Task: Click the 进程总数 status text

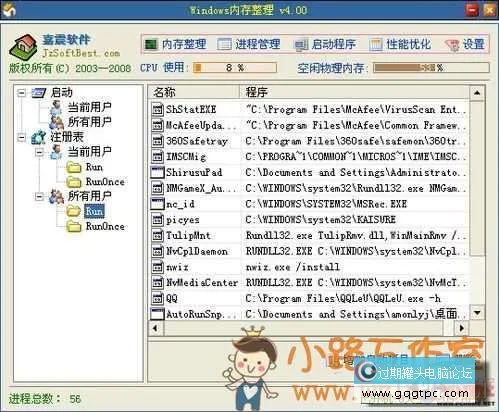Action: (x=45, y=399)
